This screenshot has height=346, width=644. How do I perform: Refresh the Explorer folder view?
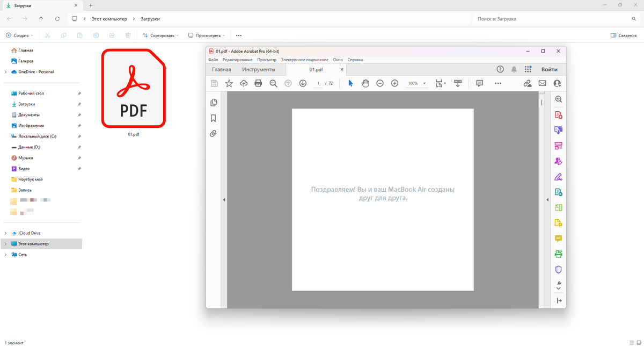coord(57,19)
